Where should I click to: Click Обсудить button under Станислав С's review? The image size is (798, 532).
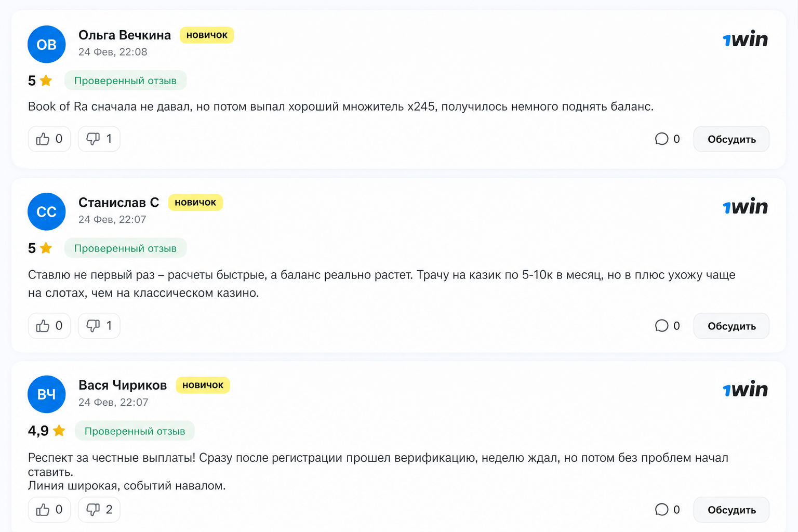click(x=731, y=326)
